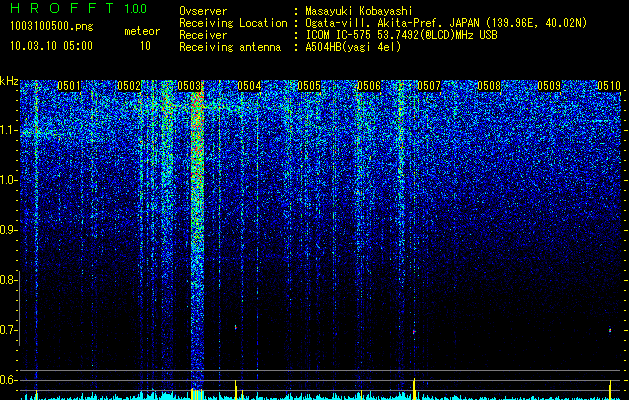
Task: Click the meteor count value 10
Action: coord(145,46)
